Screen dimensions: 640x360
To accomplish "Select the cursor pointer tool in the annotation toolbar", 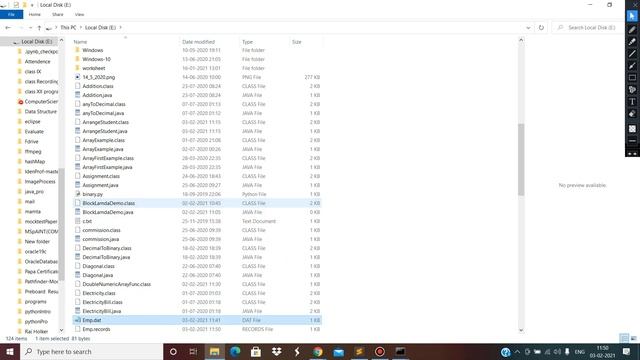I will [x=632, y=16].
